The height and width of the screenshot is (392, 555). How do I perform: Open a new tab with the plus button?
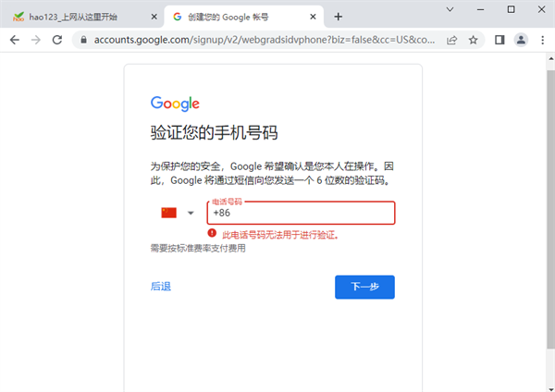(339, 17)
